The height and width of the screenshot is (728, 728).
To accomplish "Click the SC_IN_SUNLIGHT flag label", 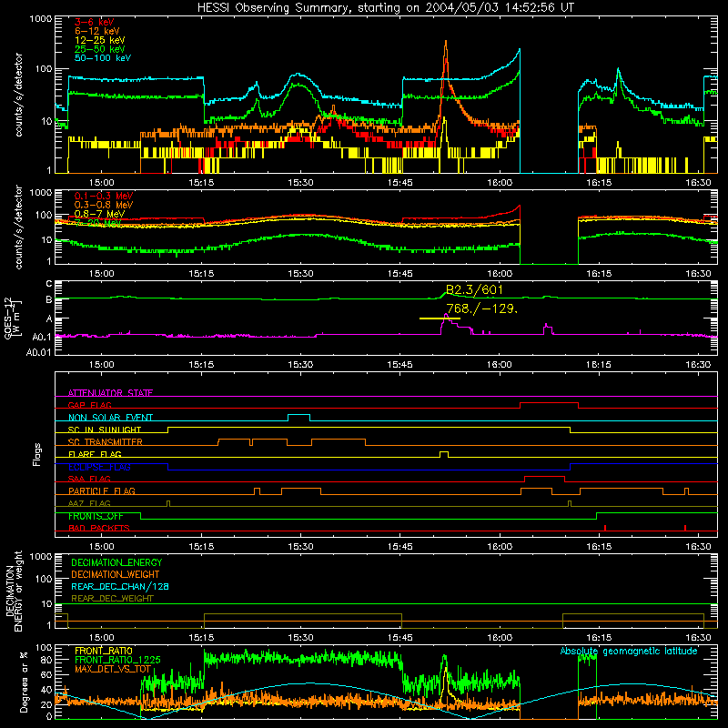I will [105, 430].
